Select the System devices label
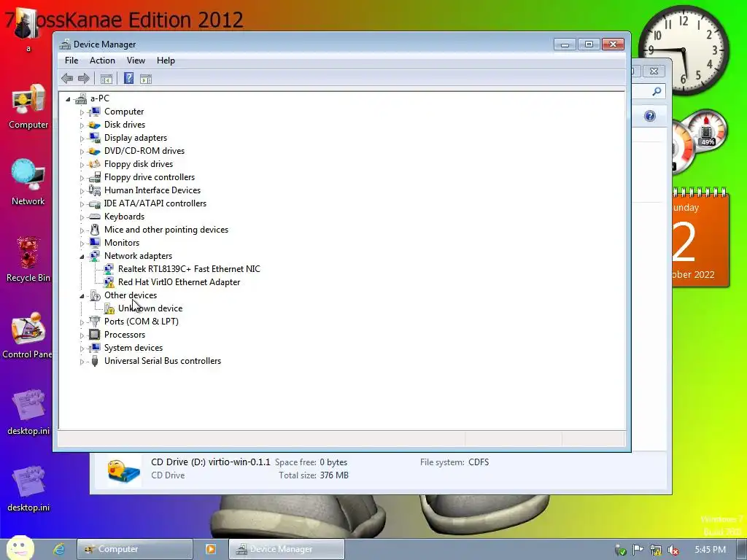The height and width of the screenshot is (560, 747). 133,348
